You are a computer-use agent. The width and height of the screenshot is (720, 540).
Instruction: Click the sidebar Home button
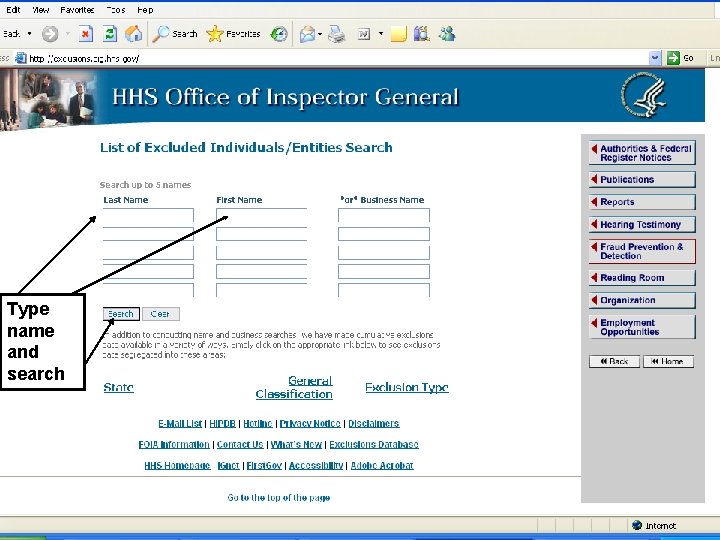tap(668, 361)
